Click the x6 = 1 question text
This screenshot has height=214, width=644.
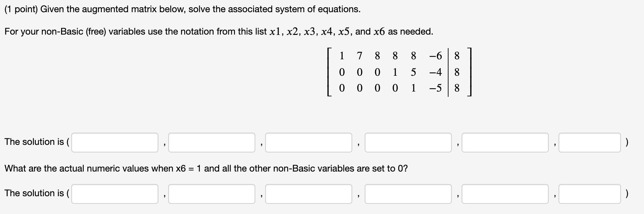[x=206, y=168]
